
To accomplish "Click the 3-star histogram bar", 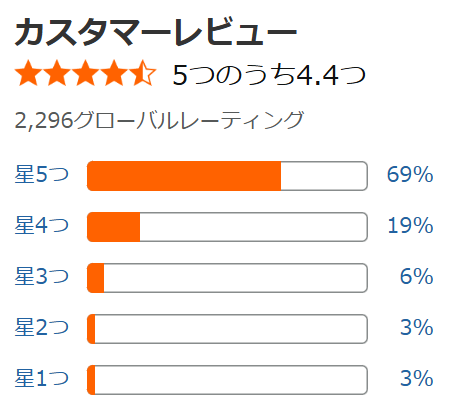I will click(227, 278).
